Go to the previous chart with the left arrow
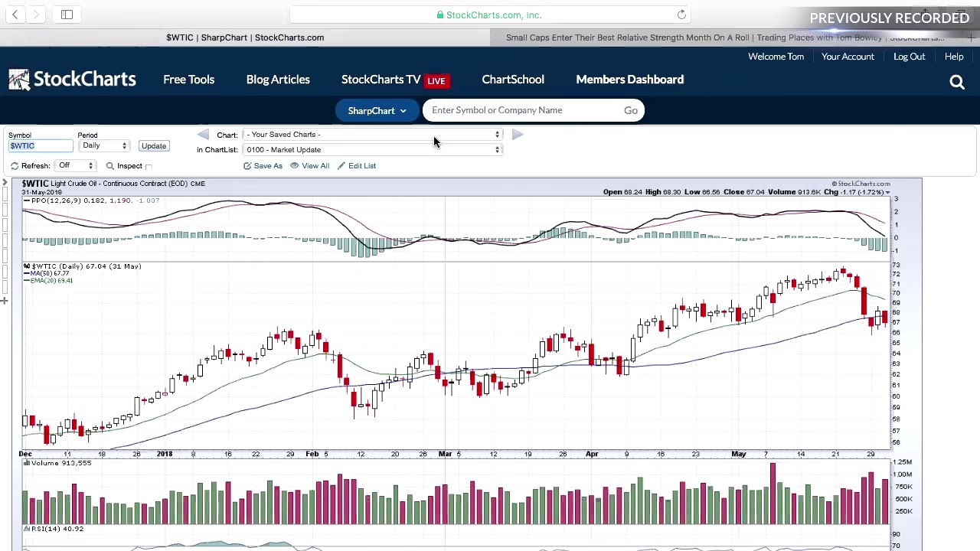 point(203,135)
